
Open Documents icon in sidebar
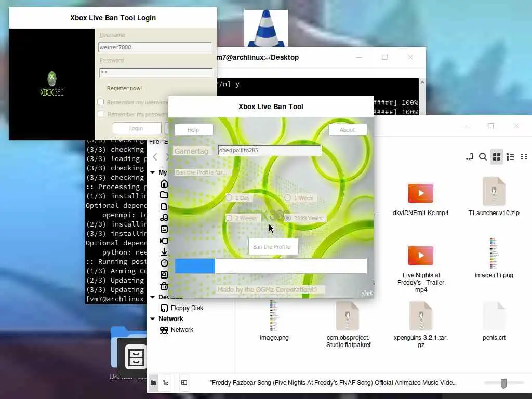[x=164, y=206]
